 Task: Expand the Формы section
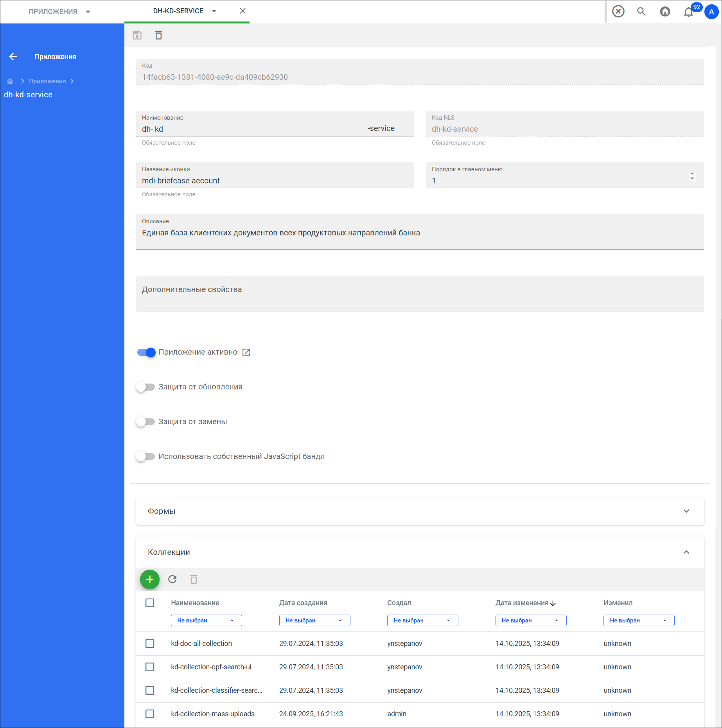coord(686,511)
